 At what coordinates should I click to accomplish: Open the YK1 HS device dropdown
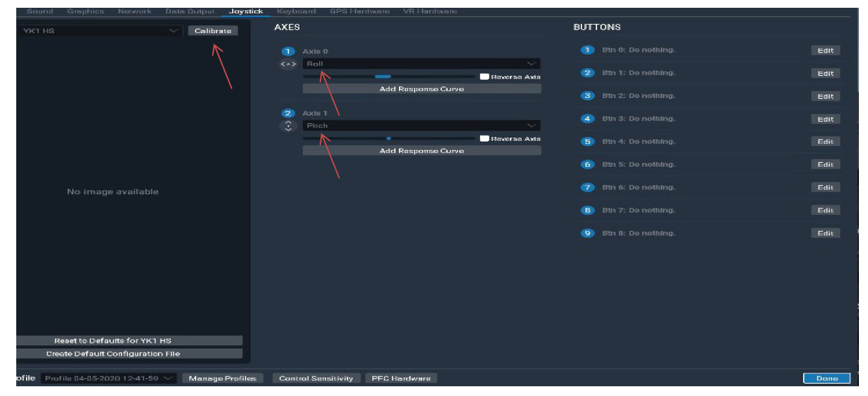click(174, 30)
